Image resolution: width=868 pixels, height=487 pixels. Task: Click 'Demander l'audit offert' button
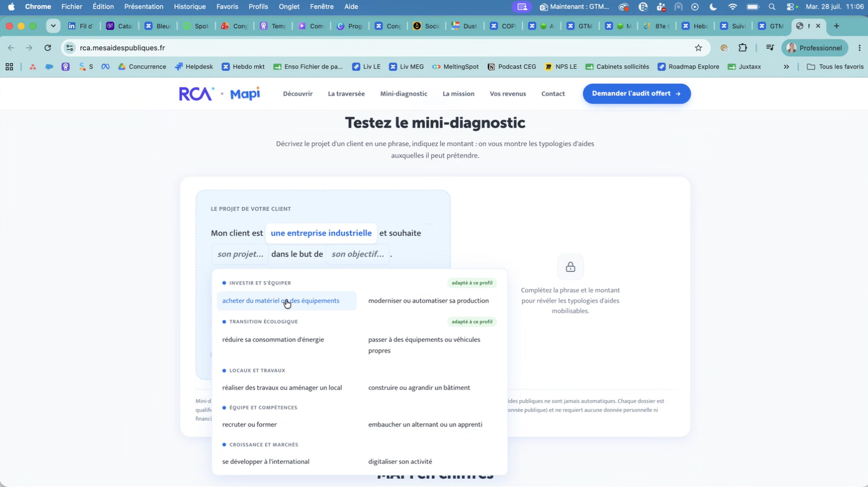[637, 94]
